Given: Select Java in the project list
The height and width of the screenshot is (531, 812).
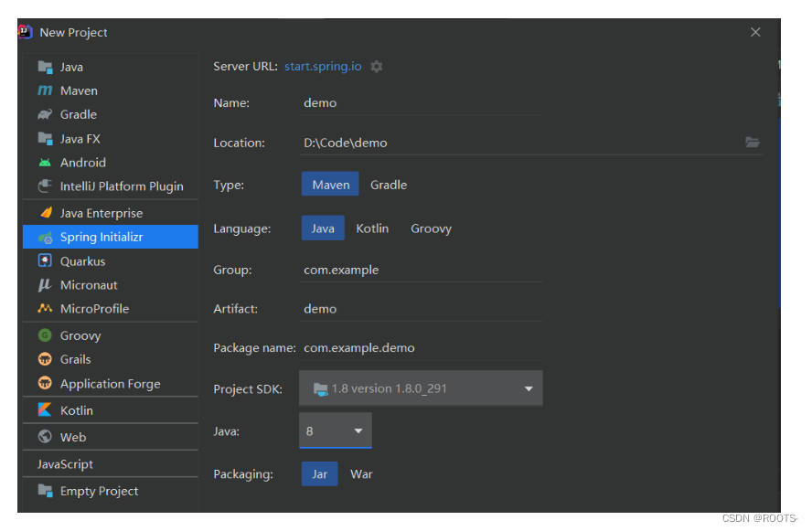Looking at the screenshot, I should click(x=111, y=67).
